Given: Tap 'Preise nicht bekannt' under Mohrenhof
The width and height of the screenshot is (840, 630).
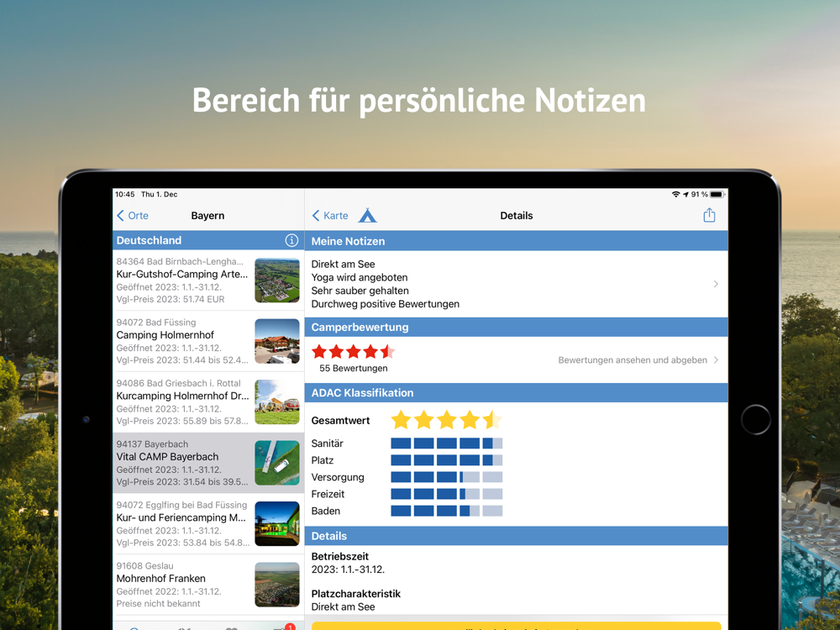Looking at the screenshot, I should pyautogui.click(x=158, y=604).
